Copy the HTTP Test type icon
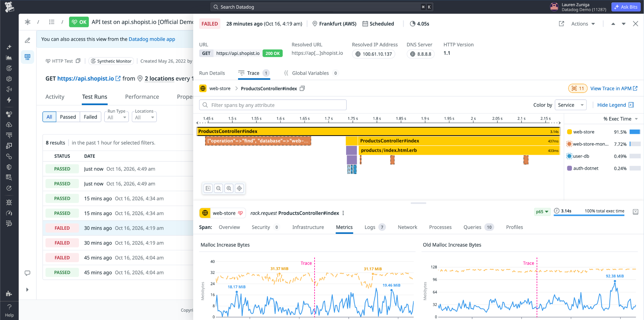The height and width of the screenshot is (320, 644). (x=78, y=61)
